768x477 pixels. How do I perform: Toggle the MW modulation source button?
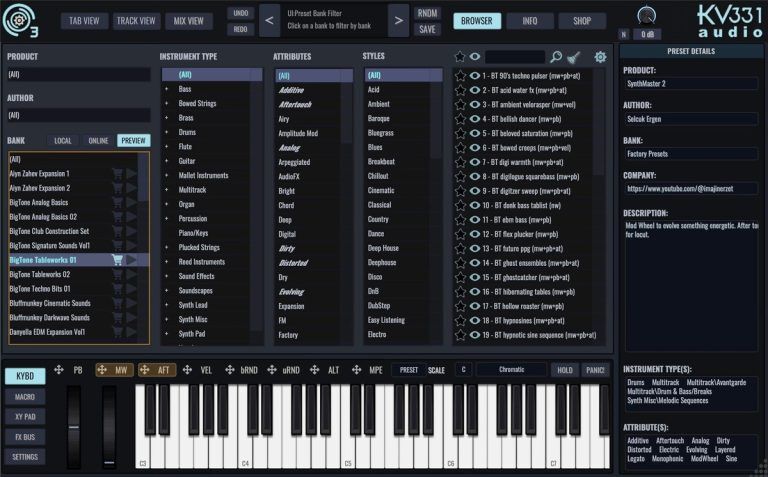tap(114, 370)
